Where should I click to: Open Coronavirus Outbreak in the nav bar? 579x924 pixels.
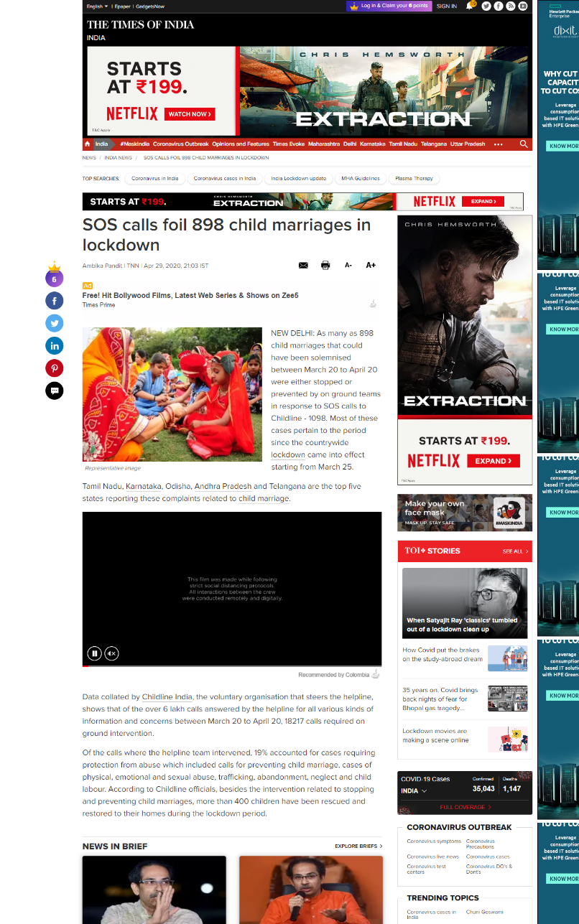point(181,144)
